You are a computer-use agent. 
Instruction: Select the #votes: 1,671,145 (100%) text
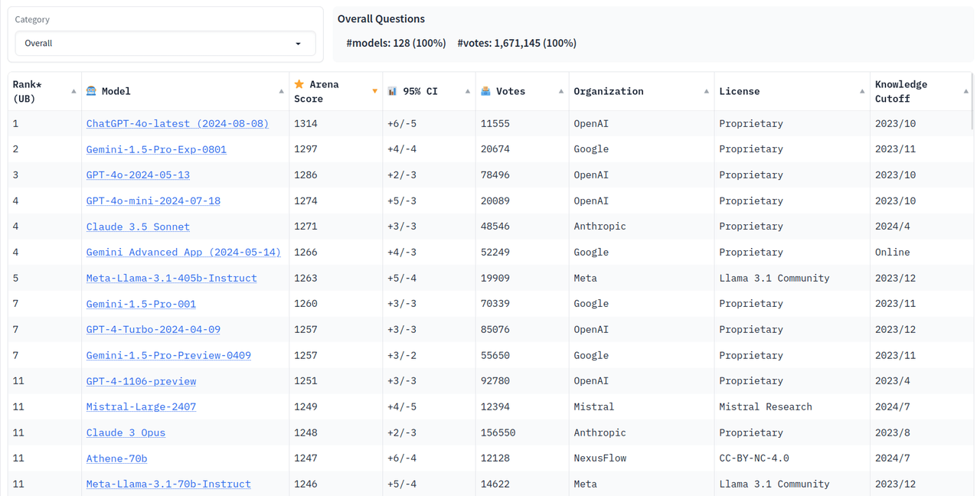tap(517, 44)
